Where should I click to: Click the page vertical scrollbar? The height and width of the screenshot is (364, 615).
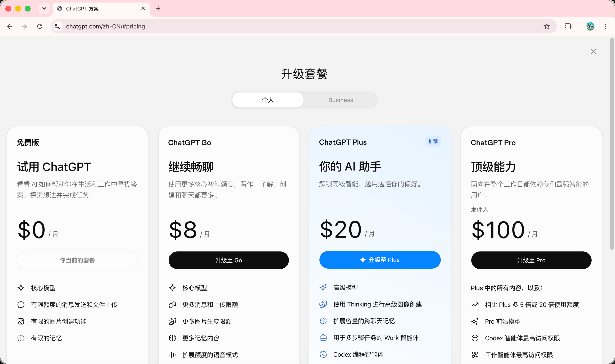(x=612, y=144)
